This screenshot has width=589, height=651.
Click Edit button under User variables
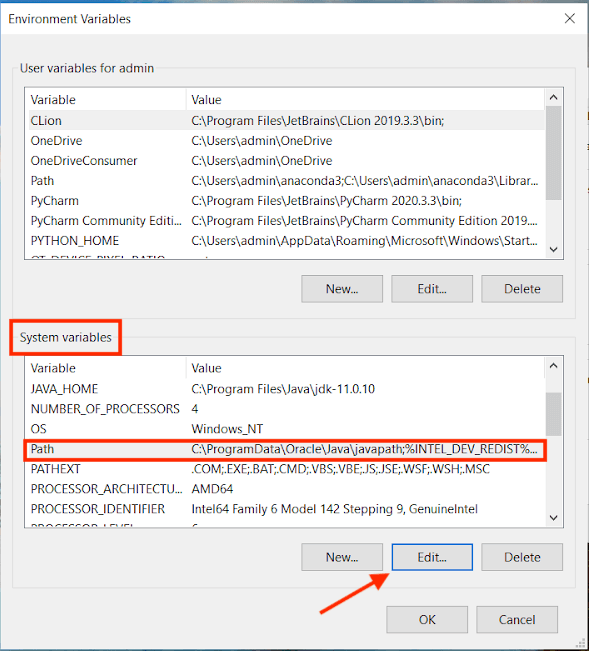click(x=432, y=289)
